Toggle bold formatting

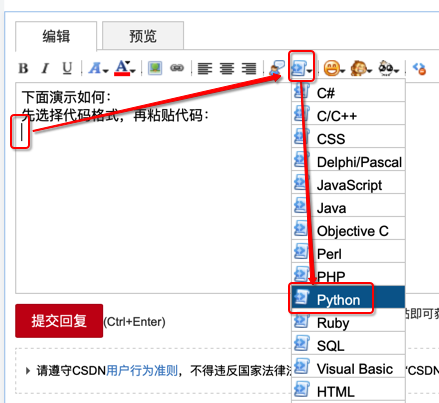coord(23,68)
